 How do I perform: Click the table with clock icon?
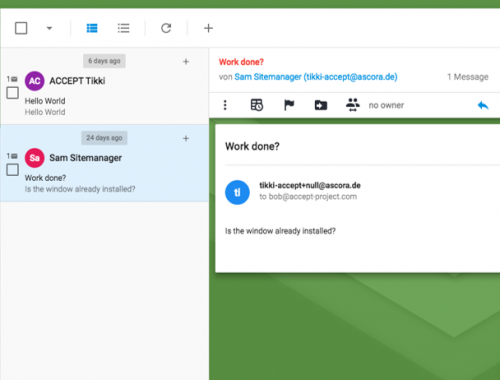[257, 105]
